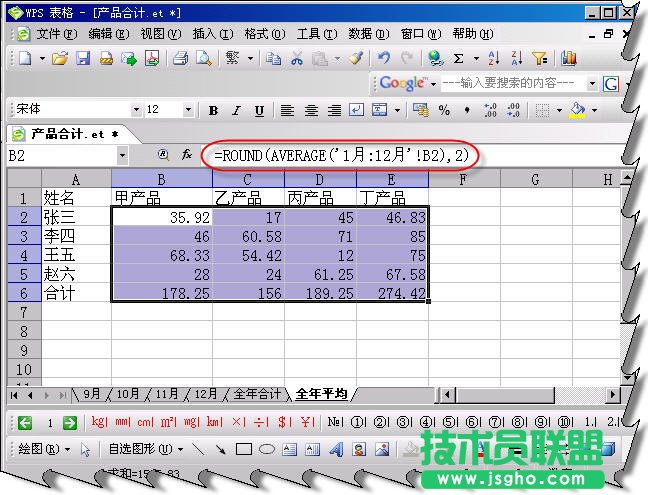Screen dimensions: 648x495
Task: Open the borders dropdown arrow
Action: click(x=559, y=110)
